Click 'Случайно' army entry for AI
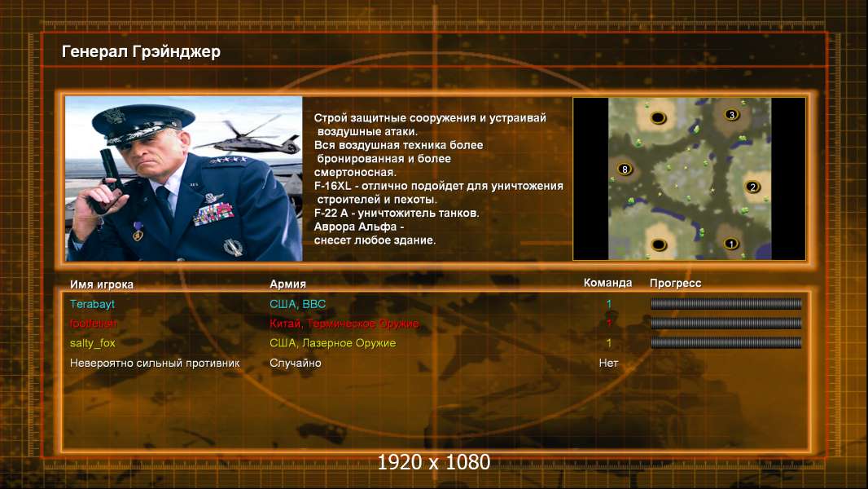The width and height of the screenshot is (868, 489). tap(295, 363)
